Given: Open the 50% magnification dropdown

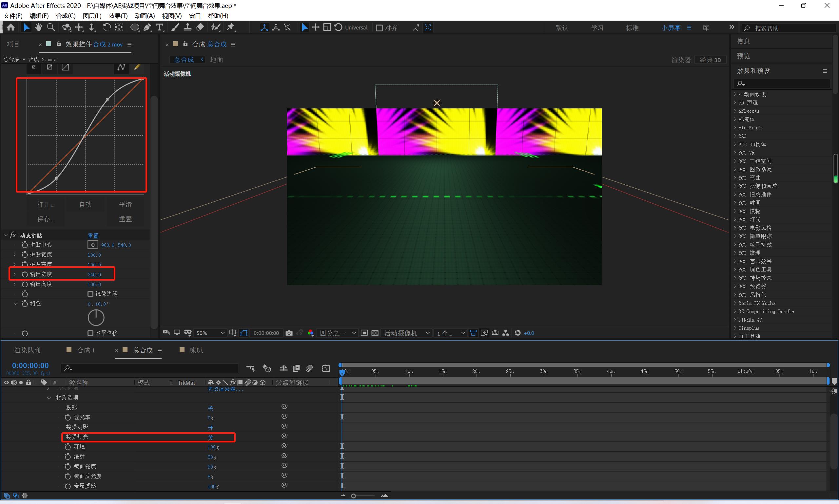Looking at the screenshot, I should pos(210,333).
